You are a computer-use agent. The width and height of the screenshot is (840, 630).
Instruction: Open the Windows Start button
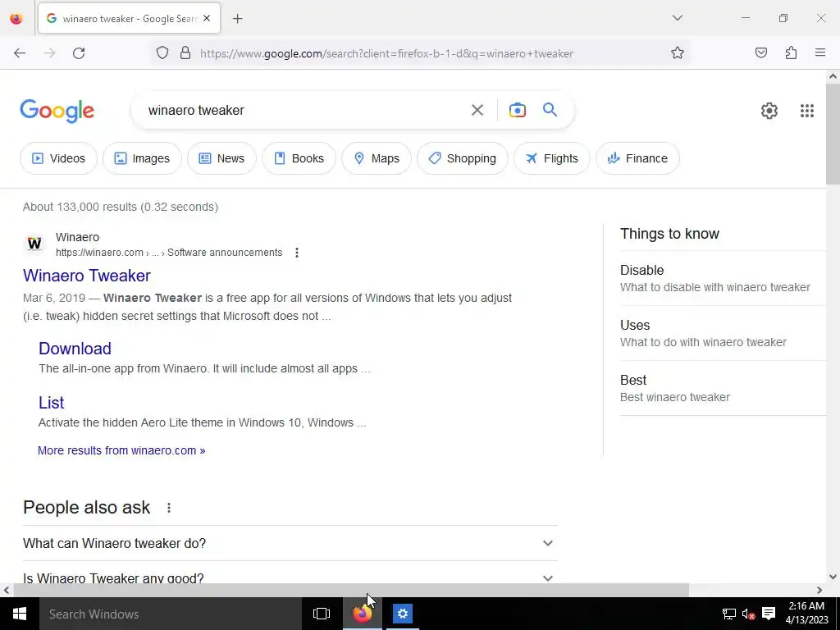pyautogui.click(x=20, y=614)
